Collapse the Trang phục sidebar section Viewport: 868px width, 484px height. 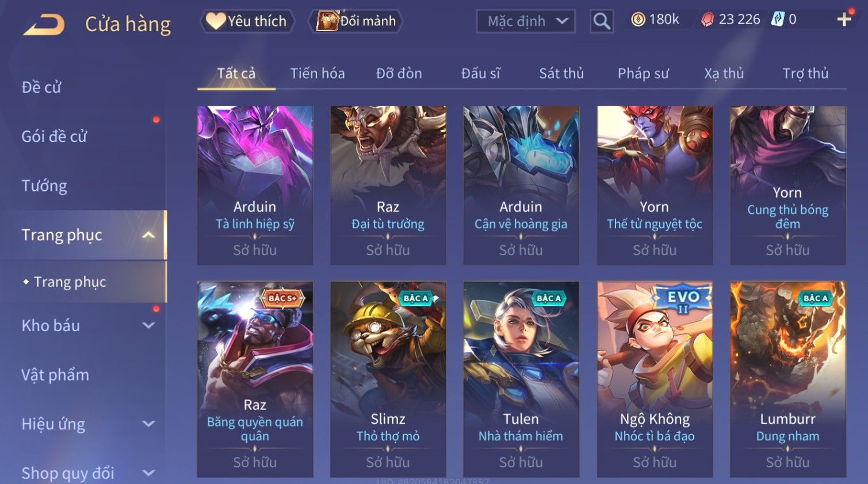point(148,235)
